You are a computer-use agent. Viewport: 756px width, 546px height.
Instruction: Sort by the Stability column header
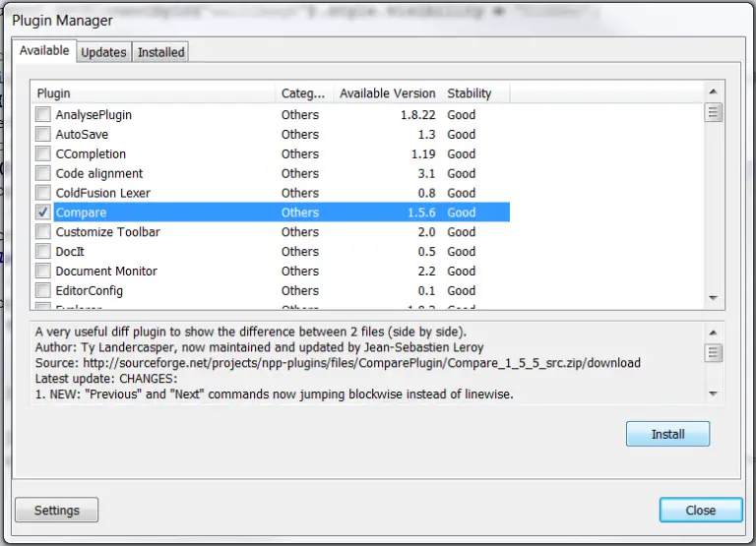pyautogui.click(x=474, y=93)
